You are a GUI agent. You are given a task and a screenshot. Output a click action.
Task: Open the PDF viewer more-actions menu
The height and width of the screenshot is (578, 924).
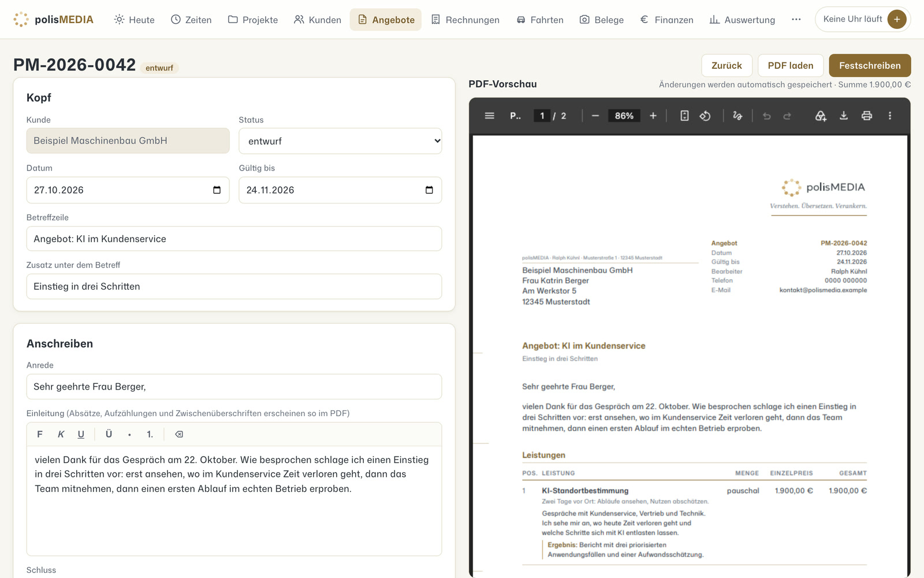[890, 116]
